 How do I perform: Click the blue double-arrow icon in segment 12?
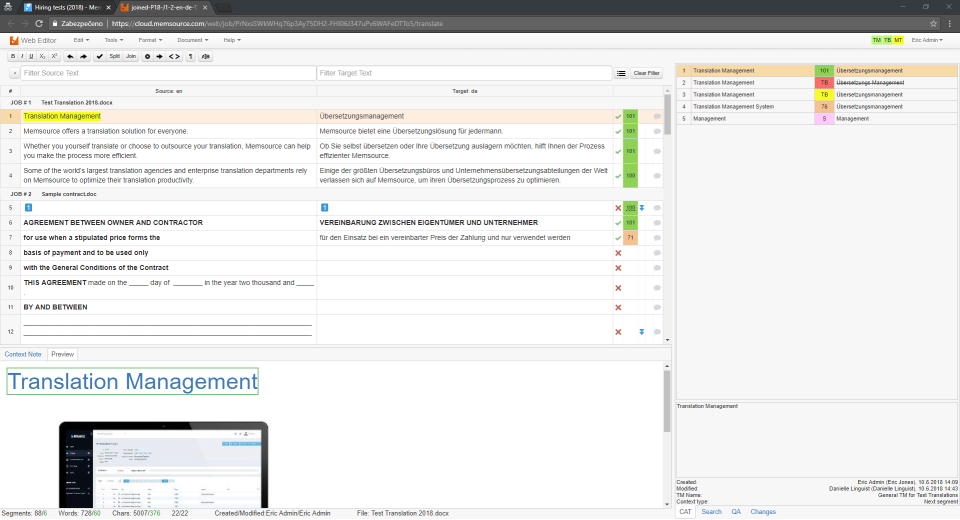642,332
